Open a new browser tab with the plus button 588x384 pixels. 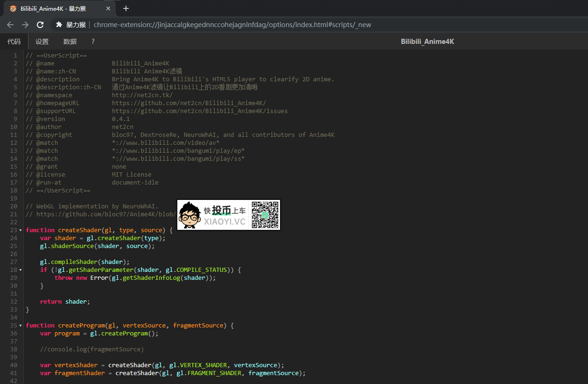(x=126, y=8)
